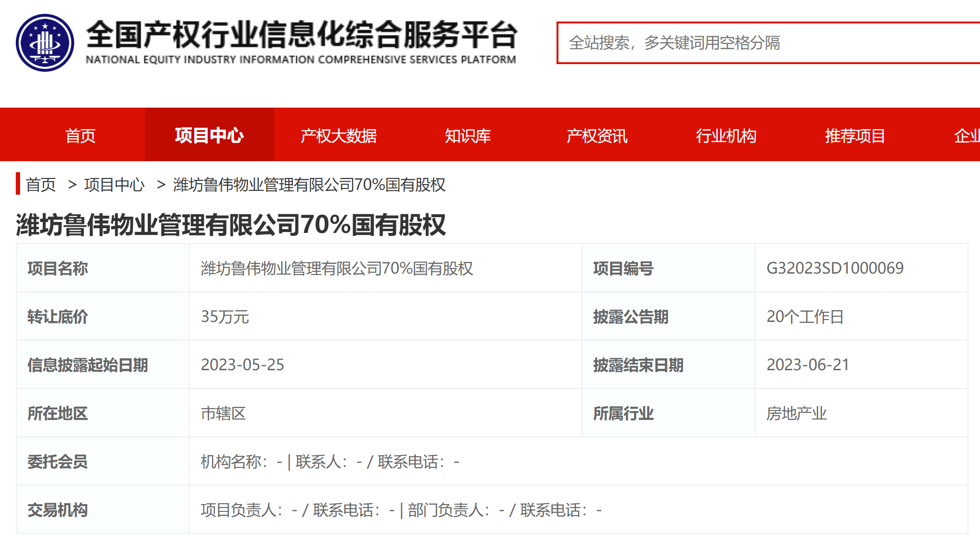Click the 20个工作日 disclosure period value

(805, 317)
